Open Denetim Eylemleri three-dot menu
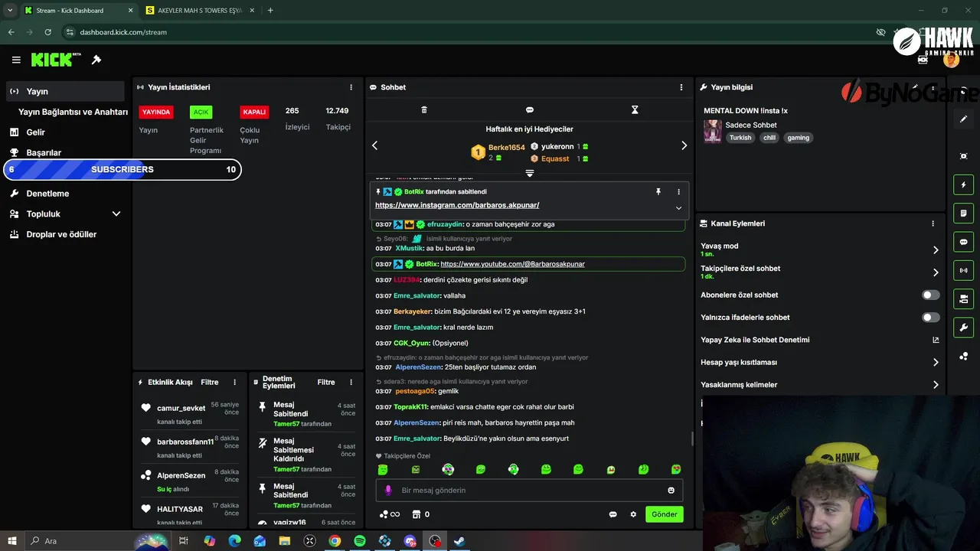980x551 pixels. (x=351, y=382)
